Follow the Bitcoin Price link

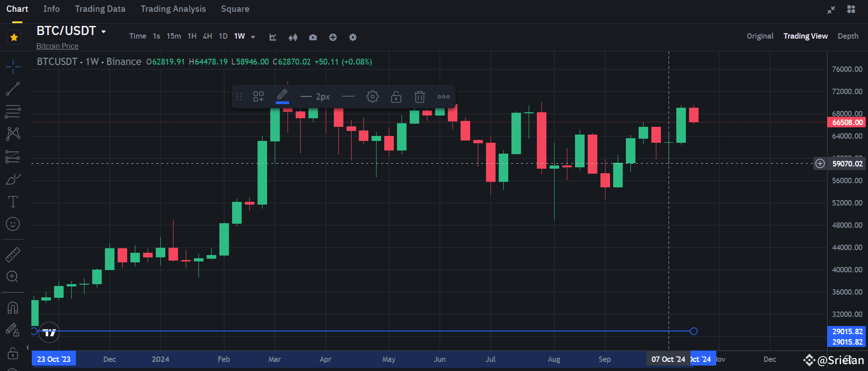[57, 46]
